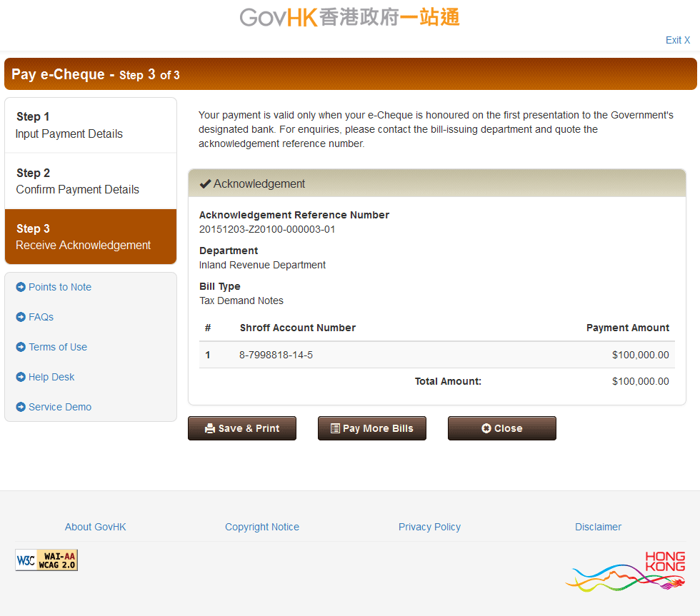The image size is (700, 616).
Task: Open the Points to Note link
Action: click(x=60, y=287)
